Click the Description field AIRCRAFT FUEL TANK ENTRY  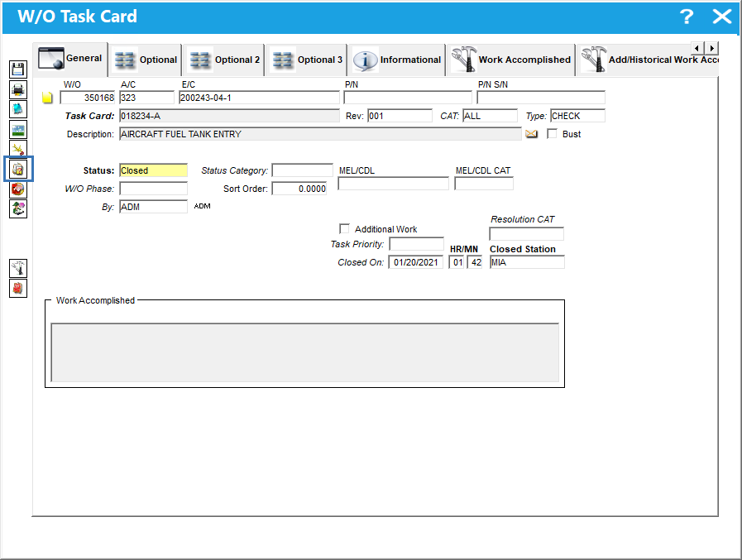click(x=320, y=135)
